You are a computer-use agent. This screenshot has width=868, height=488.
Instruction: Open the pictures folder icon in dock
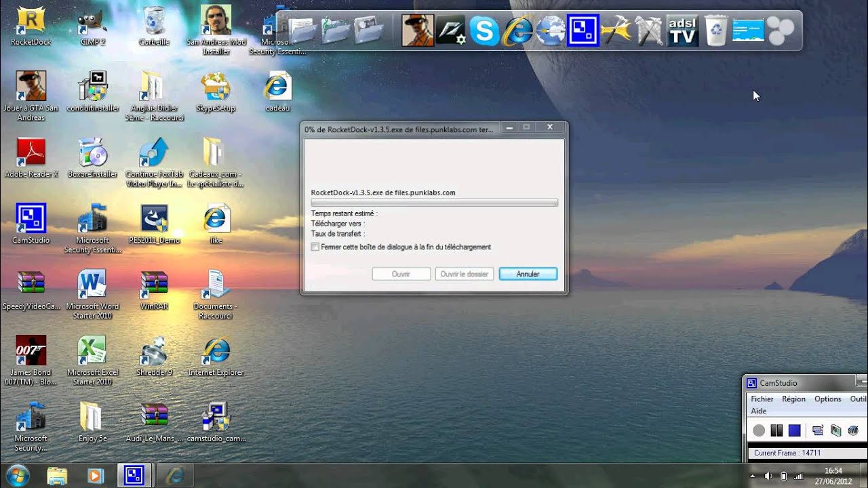click(x=370, y=31)
